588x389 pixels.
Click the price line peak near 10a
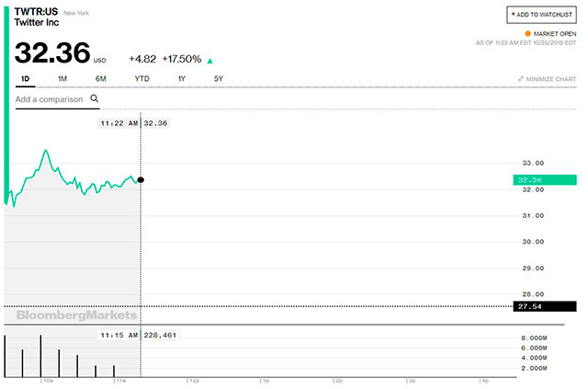(x=46, y=151)
